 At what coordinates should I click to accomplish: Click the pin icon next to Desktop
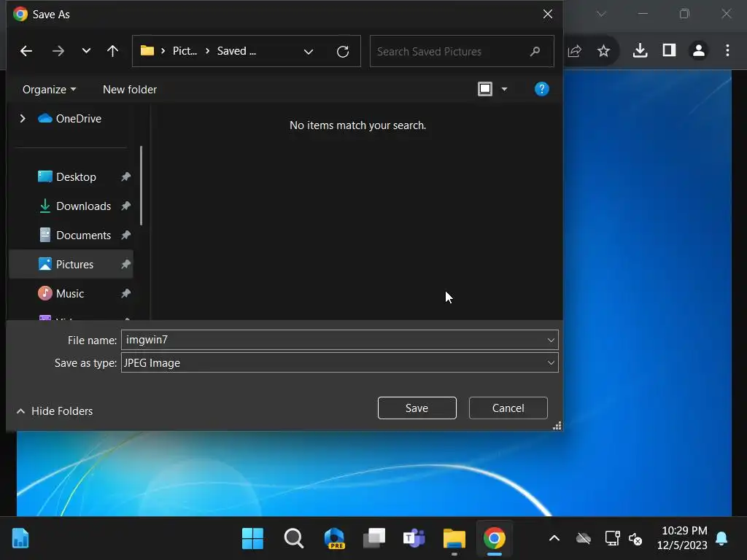(x=125, y=176)
